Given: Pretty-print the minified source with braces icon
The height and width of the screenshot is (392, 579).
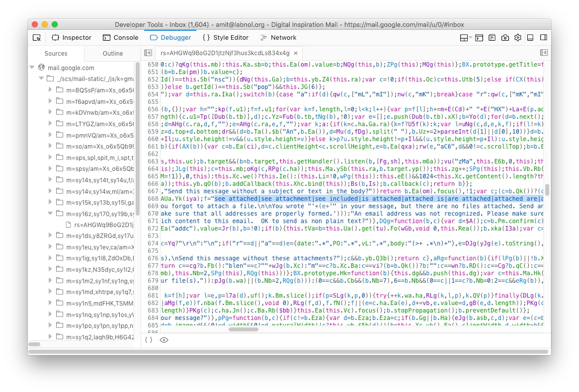Looking at the screenshot, I should coord(148,339).
